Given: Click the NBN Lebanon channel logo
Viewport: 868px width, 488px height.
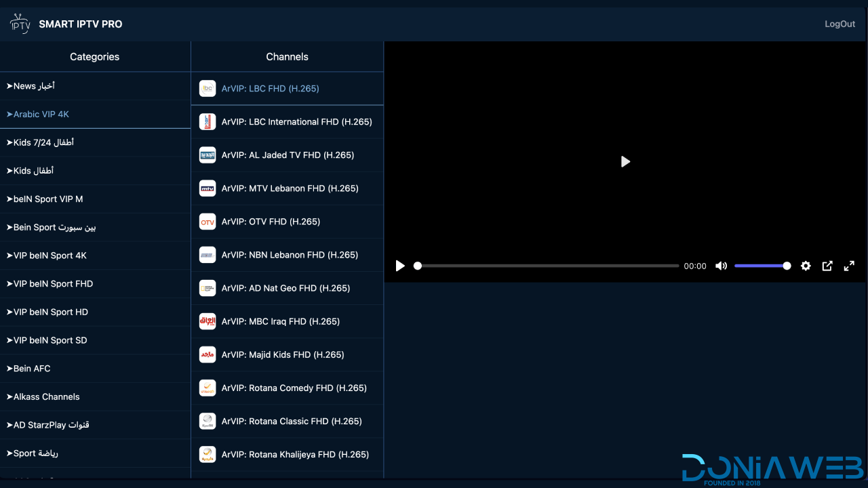Looking at the screenshot, I should [208, 255].
